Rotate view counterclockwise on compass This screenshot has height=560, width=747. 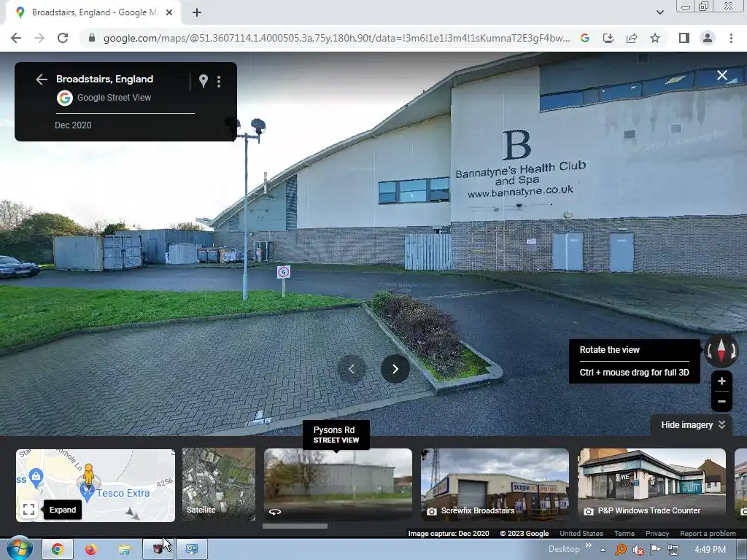[x=709, y=351]
